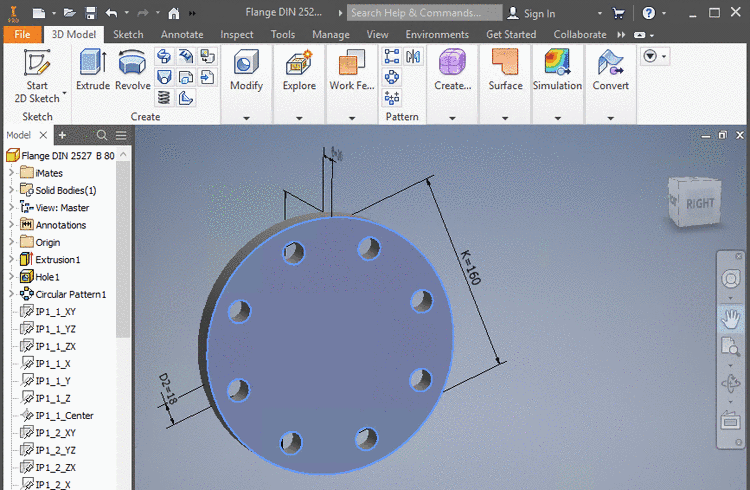Image resolution: width=750 pixels, height=490 pixels.
Task: Open the File menu button
Action: tap(22, 34)
